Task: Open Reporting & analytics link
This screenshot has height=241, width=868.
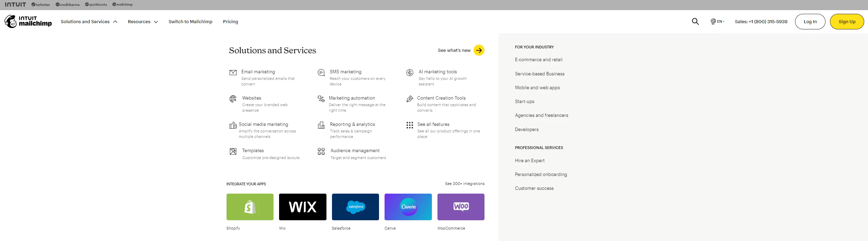Action: point(352,124)
